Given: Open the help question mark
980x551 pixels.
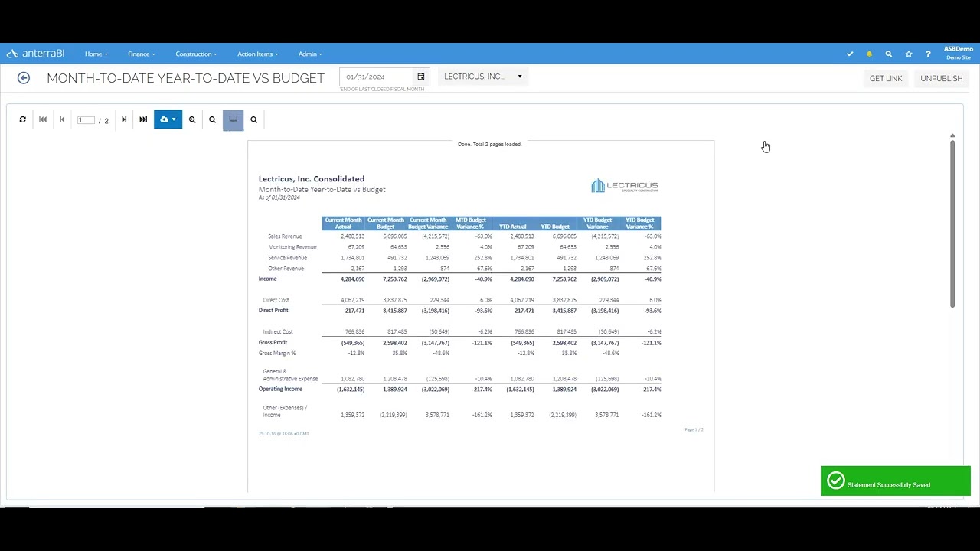Looking at the screenshot, I should tap(928, 54).
